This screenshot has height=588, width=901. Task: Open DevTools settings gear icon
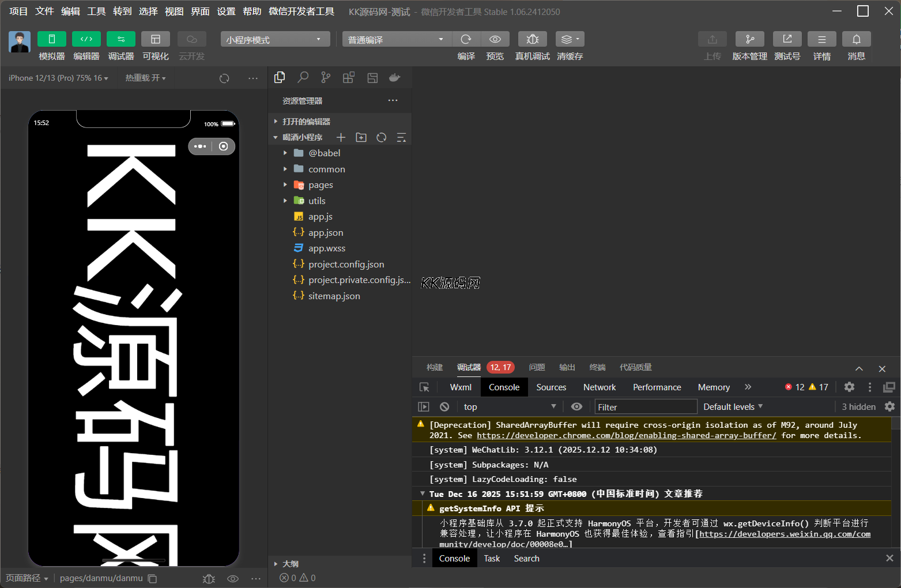(849, 387)
